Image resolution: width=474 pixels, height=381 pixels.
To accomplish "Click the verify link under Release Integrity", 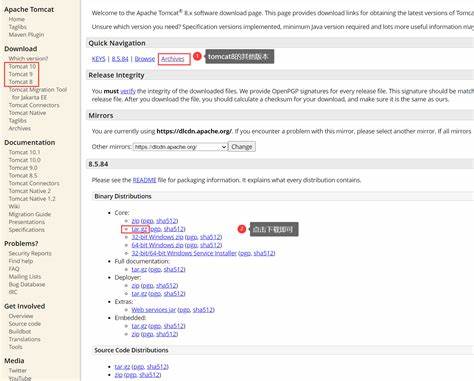I will [x=128, y=91].
